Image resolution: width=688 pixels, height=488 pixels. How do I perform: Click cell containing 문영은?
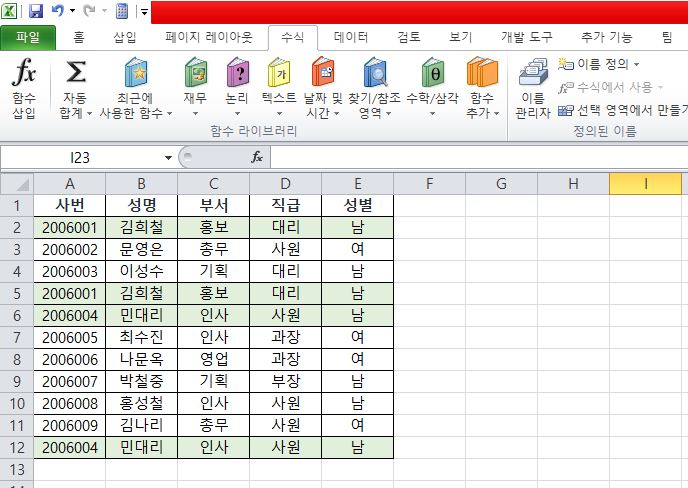tap(141, 250)
